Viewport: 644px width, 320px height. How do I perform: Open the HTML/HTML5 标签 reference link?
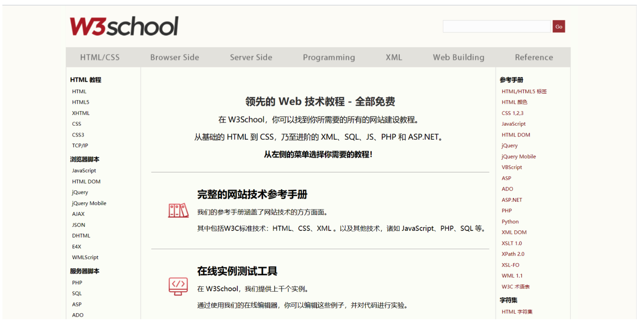pos(524,92)
